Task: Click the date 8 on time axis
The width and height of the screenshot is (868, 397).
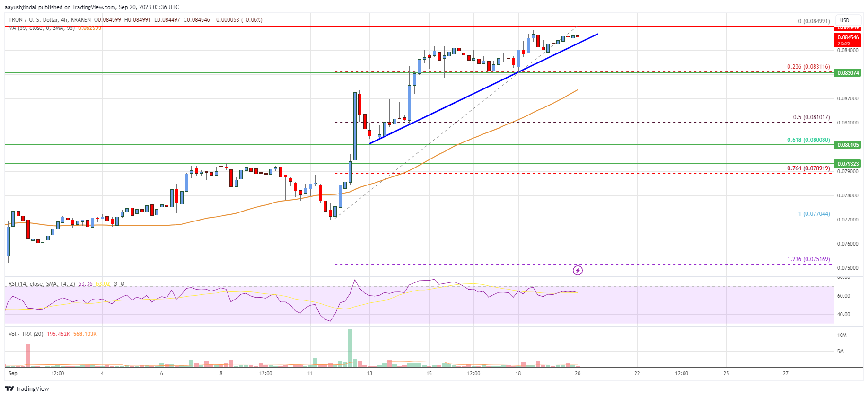Action: coord(221,373)
